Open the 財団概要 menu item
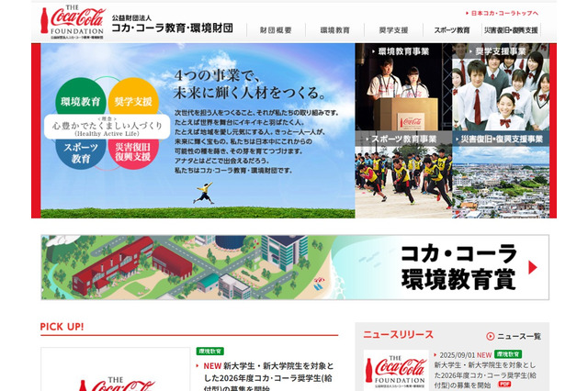Viewport: 588px width, 391px height. (276, 30)
